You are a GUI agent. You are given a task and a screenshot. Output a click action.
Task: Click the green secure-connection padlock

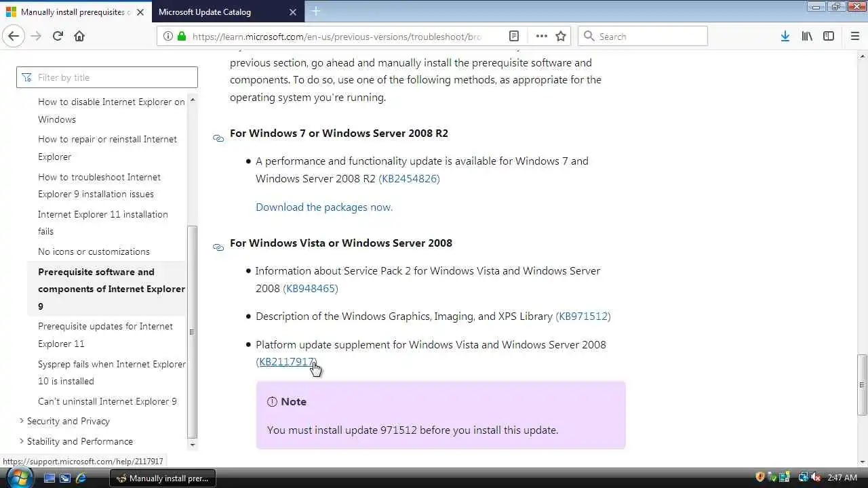tap(181, 36)
